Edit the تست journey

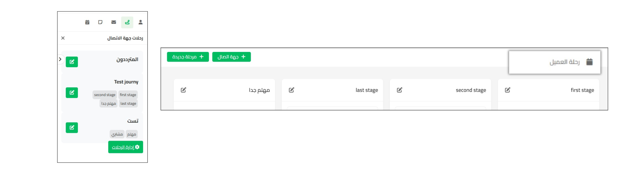tap(72, 128)
